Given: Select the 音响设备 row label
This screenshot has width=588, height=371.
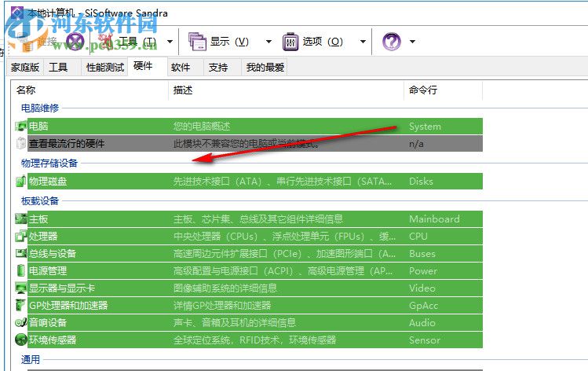Looking at the screenshot, I should click(48, 322).
